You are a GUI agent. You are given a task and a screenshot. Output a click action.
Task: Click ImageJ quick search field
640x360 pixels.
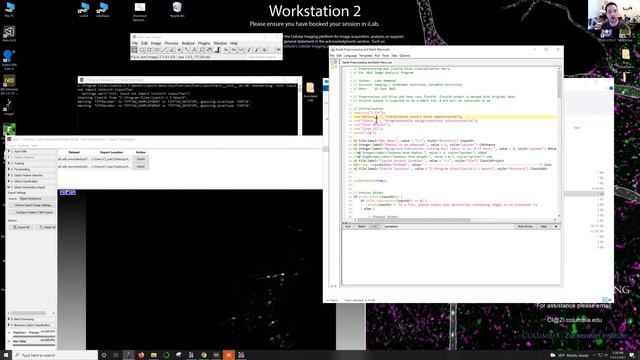point(261,57)
